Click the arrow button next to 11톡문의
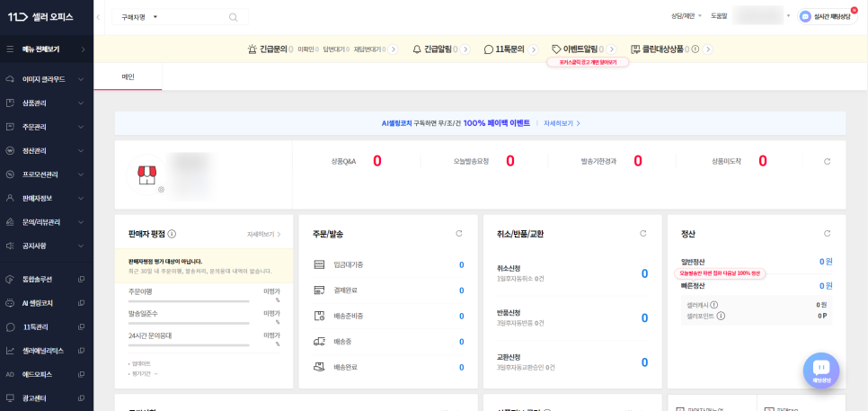 533,49
